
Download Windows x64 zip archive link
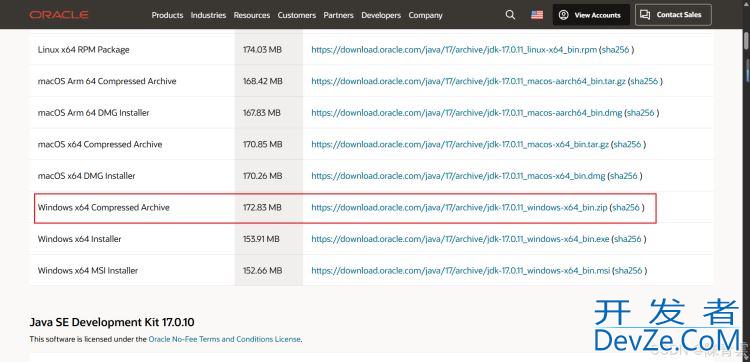tap(459, 208)
